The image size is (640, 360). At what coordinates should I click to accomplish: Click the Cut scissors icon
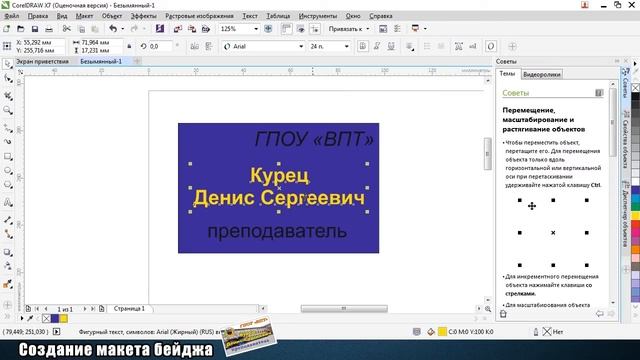(x=67, y=29)
